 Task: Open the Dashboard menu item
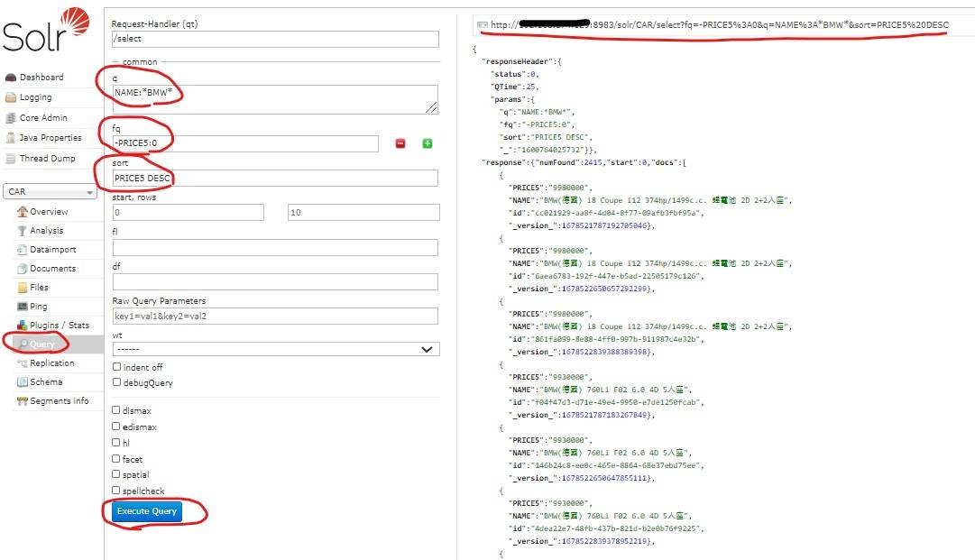click(x=41, y=77)
